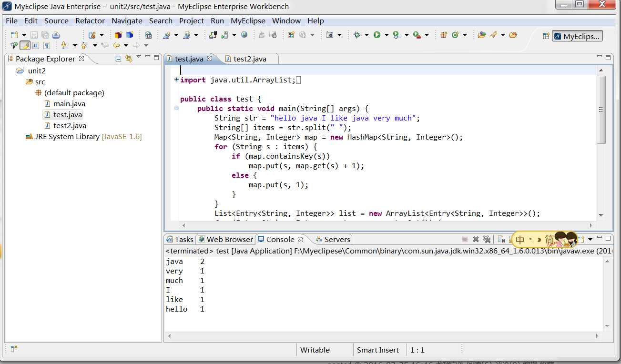The image size is (621, 364).
Task: Open the web browser globe icon
Action: [244, 35]
